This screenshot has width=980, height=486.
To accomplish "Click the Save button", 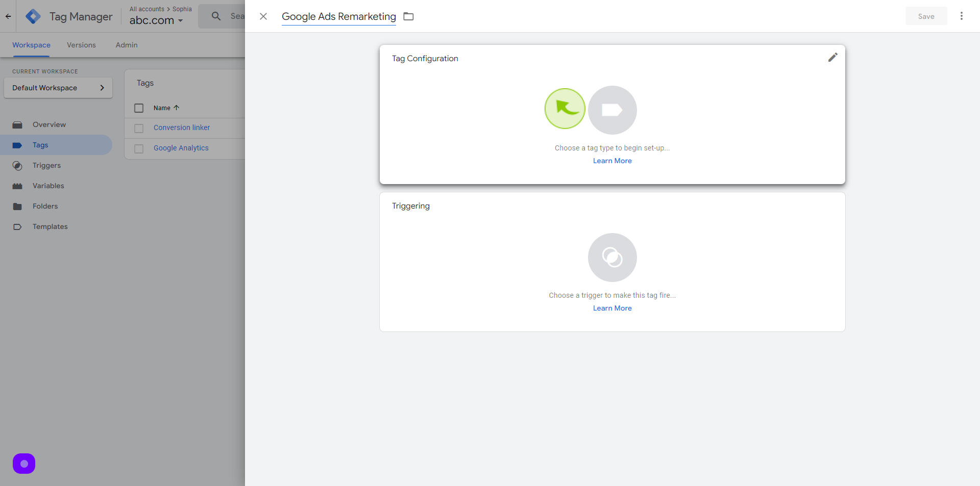I will click(926, 16).
